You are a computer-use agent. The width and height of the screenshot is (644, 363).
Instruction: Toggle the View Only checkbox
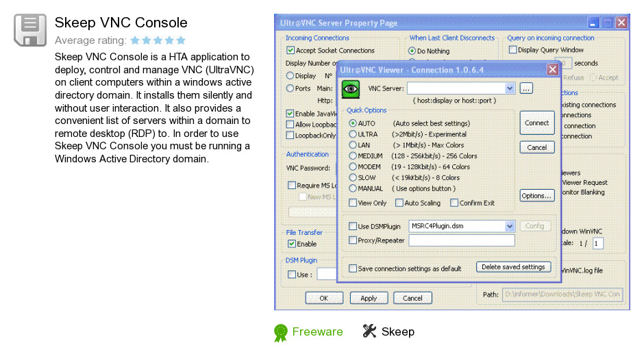352,203
